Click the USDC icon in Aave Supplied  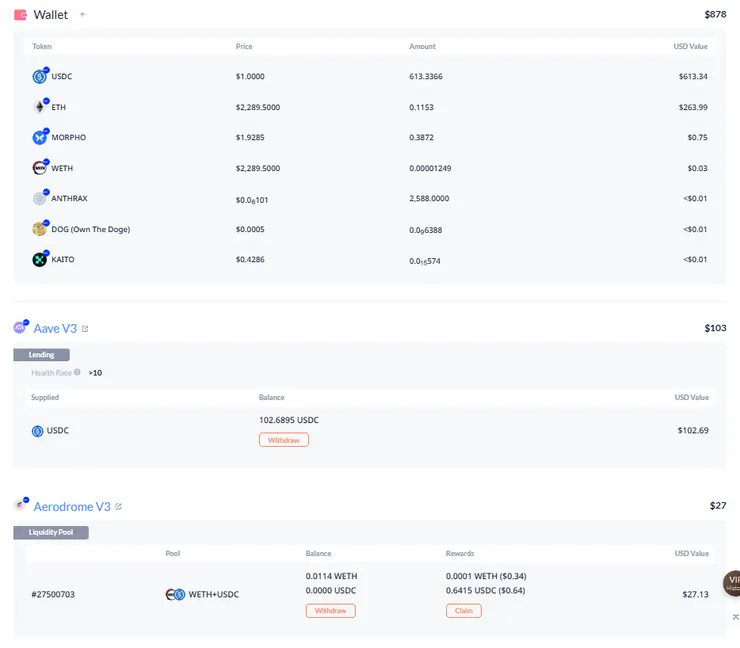37,431
